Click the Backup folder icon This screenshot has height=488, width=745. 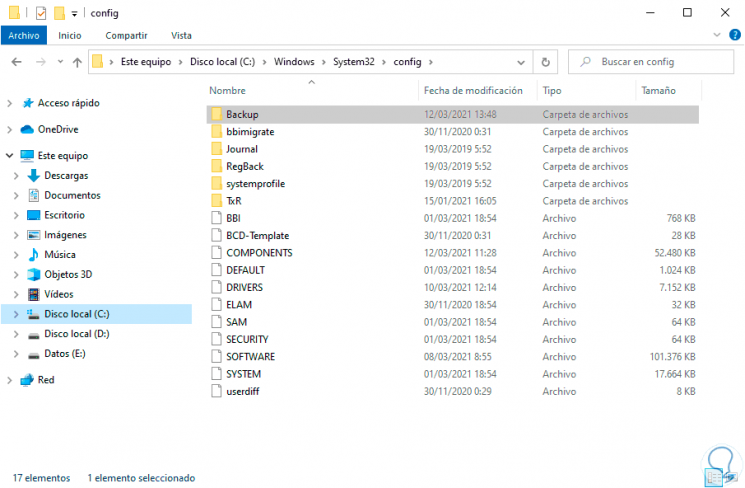[216, 114]
